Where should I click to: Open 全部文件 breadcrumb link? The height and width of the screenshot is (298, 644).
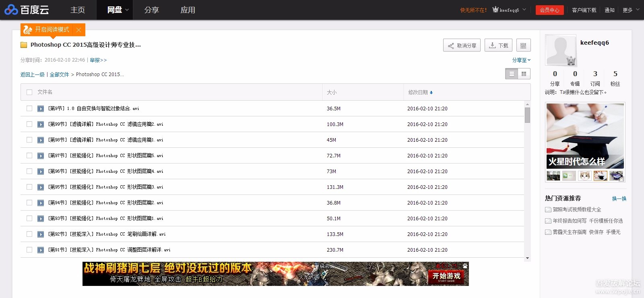click(59, 74)
